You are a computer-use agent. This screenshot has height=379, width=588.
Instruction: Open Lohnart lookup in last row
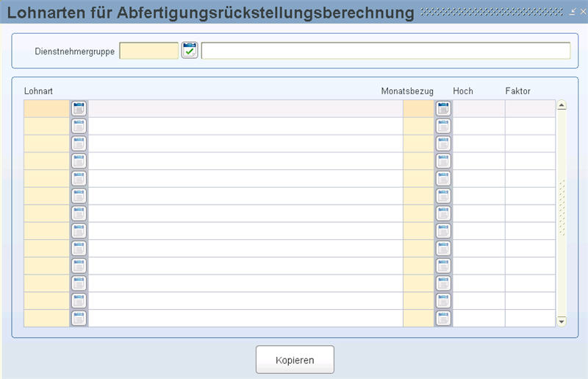point(79,319)
